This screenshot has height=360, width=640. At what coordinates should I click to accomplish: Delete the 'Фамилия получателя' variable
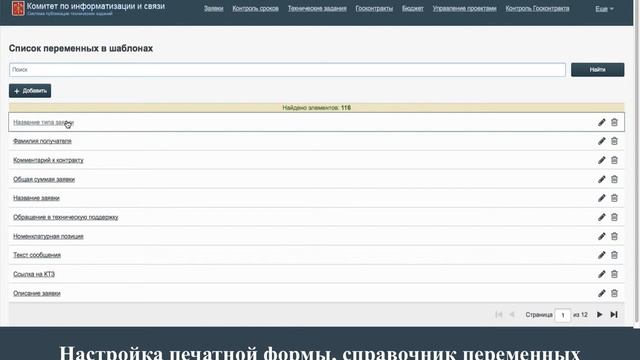click(614, 141)
